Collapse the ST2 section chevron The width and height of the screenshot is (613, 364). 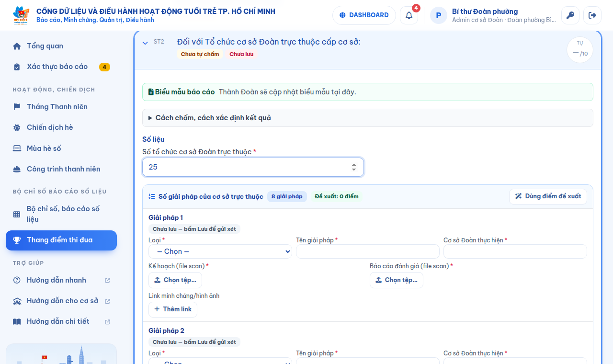[x=145, y=43]
